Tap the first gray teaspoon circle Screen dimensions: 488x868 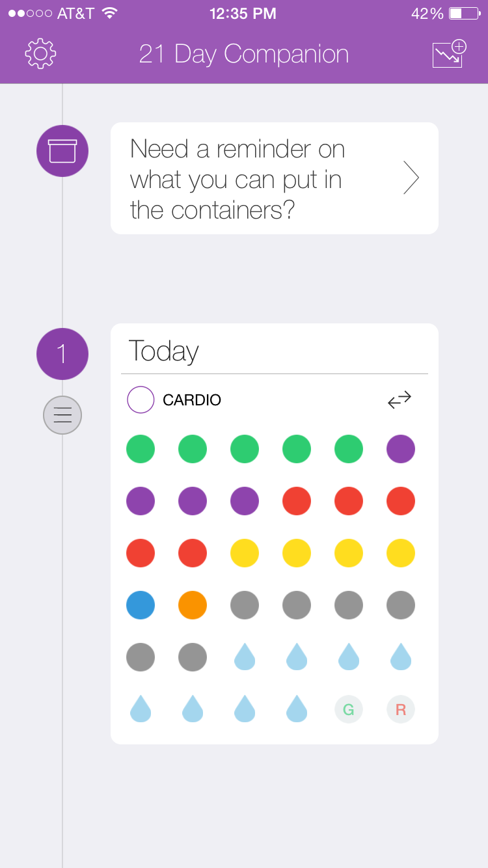245,605
